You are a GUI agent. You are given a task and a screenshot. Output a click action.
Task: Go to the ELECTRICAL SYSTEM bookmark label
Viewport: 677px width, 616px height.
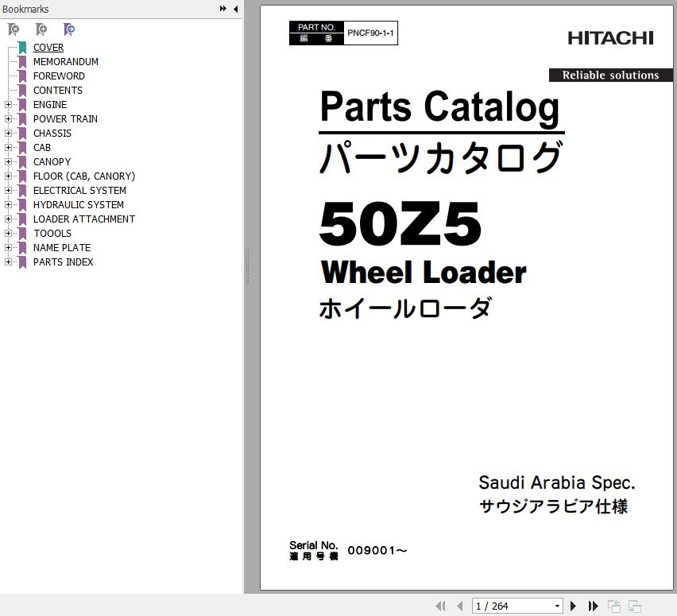(80, 190)
